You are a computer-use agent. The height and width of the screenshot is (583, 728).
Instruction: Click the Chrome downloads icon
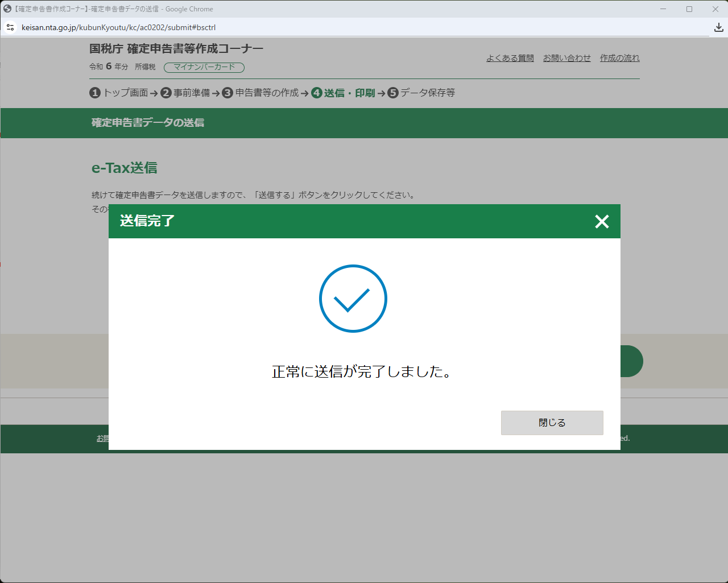(719, 27)
